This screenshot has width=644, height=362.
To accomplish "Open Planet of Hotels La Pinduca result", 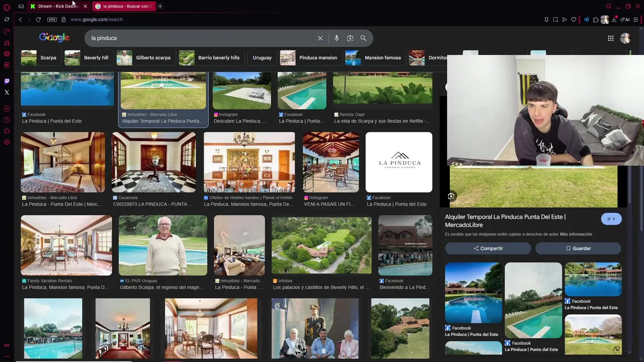I will tap(249, 162).
